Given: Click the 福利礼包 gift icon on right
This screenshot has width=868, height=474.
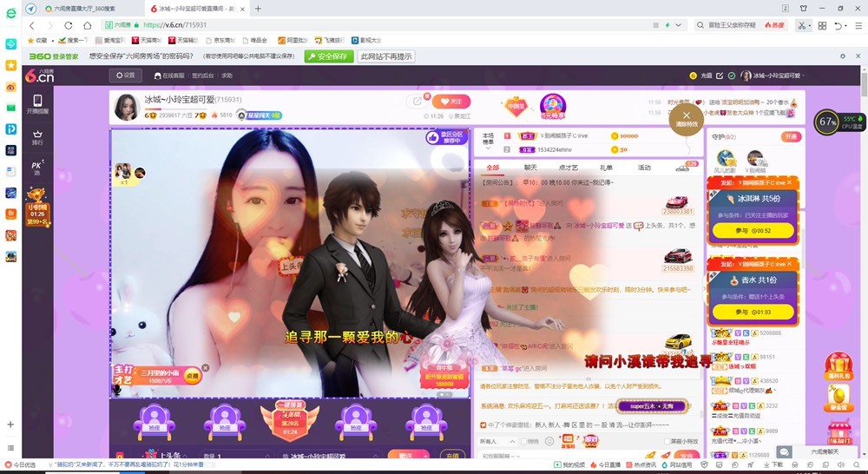Looking at the screenshot, I should [838, 366].
